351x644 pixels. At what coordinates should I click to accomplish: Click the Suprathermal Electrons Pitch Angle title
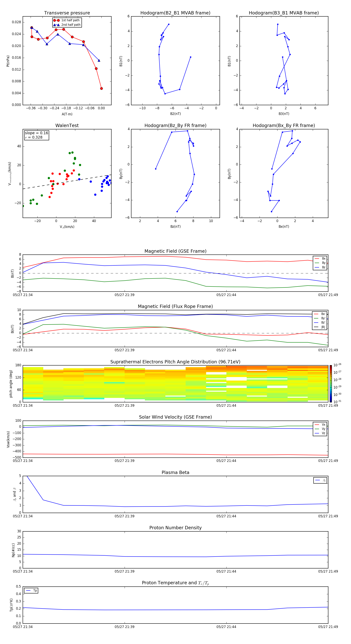coord(175,362)
